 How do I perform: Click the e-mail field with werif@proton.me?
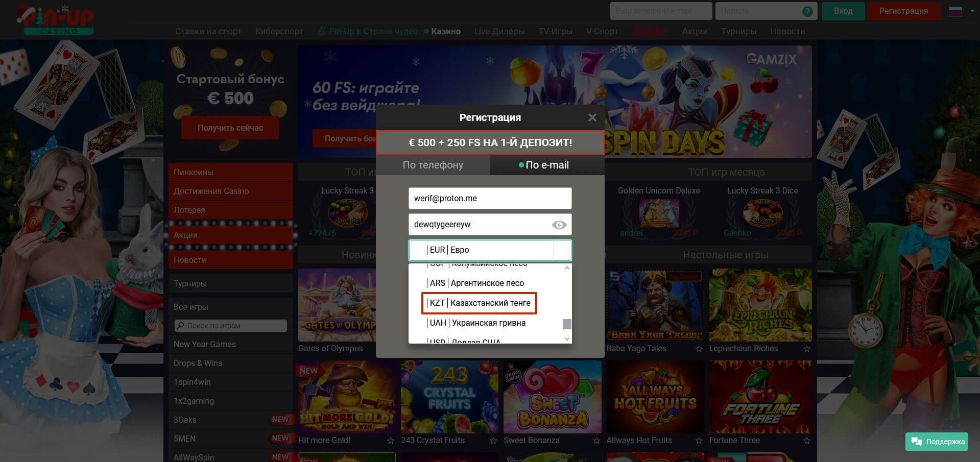coord(490,198)
